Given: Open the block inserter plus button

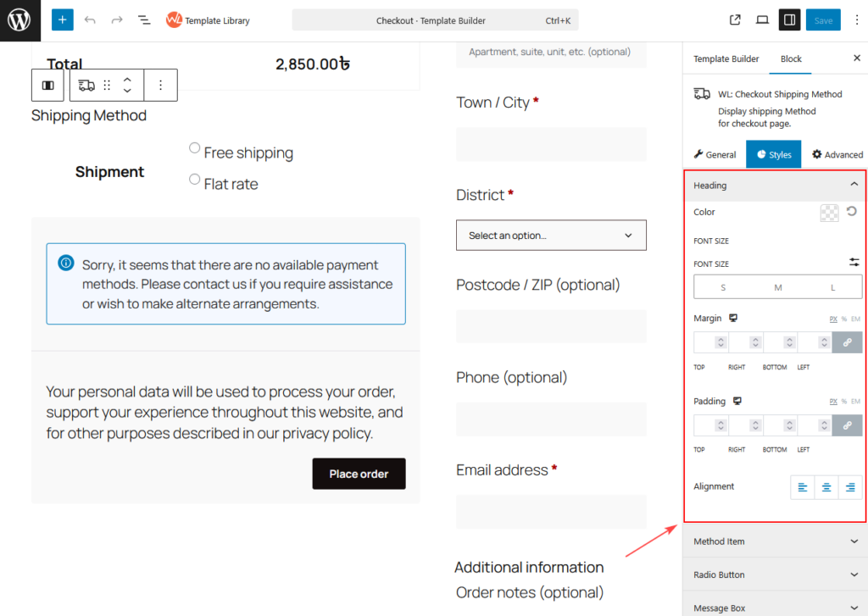Looking at the screenshot, I should click(x=62, y=19).
